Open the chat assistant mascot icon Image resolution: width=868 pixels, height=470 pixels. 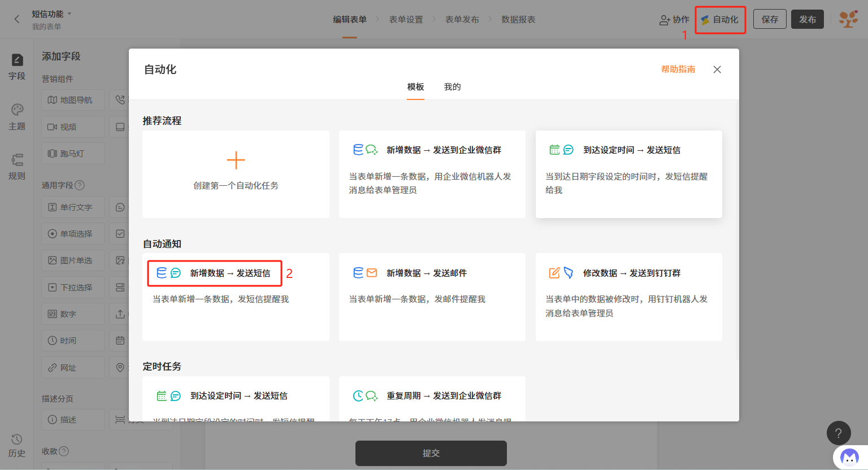point(849,458)
